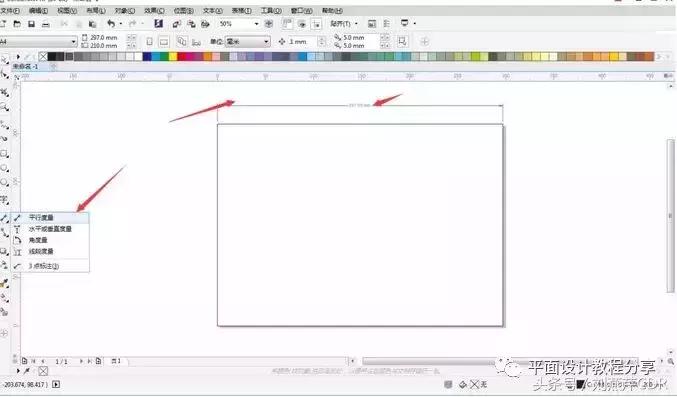Open the 对象 menu
The height and width of the screenshot is (397, 677).
(x=125, y=10)
